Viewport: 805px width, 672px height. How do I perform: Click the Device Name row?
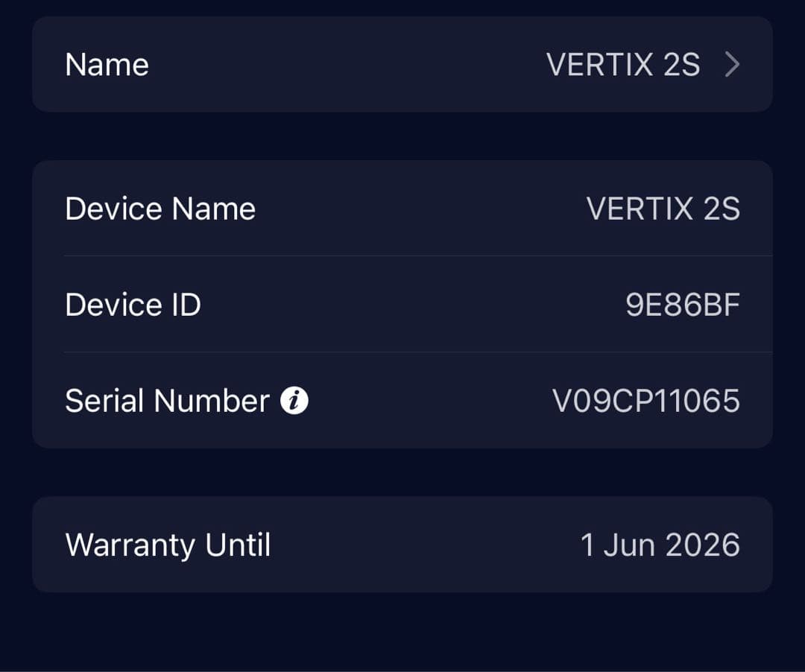(x=402, y=209)
